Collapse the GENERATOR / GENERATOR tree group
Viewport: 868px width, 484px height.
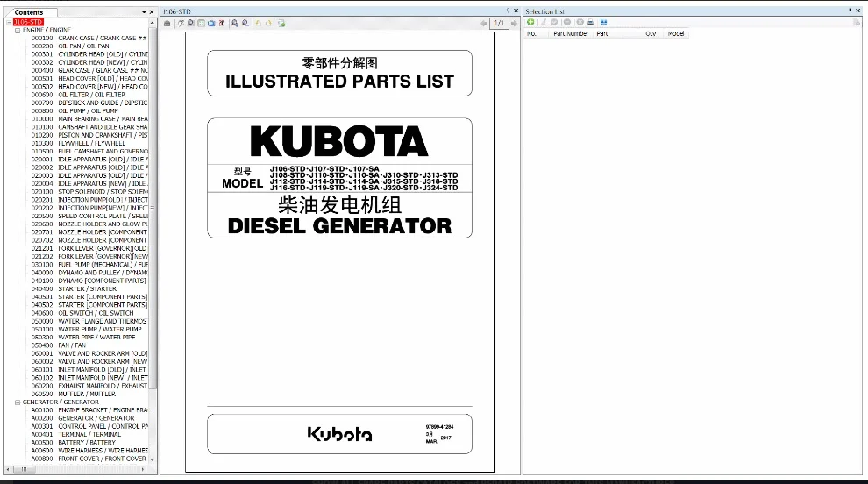click(18, 402)
